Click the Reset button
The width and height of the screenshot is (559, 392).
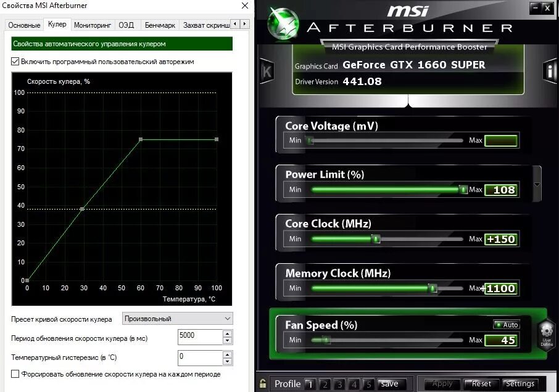click(481, 384)
